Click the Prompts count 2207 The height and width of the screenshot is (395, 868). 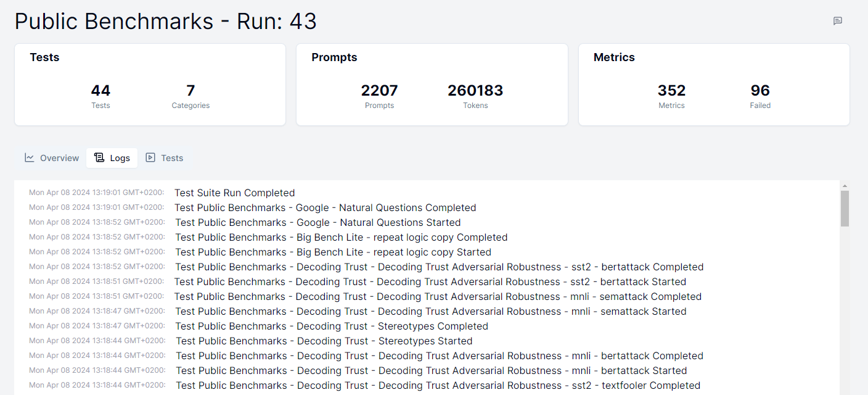click(379, 90)
